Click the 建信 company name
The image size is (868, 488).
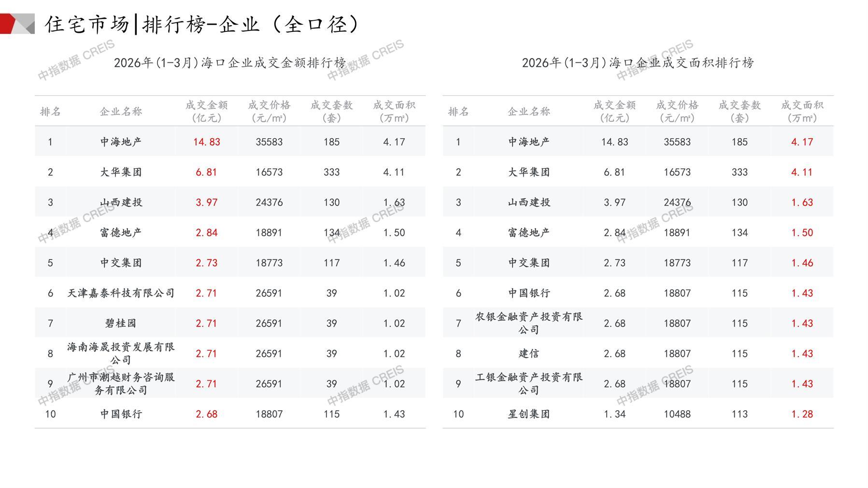click(529, 354)
